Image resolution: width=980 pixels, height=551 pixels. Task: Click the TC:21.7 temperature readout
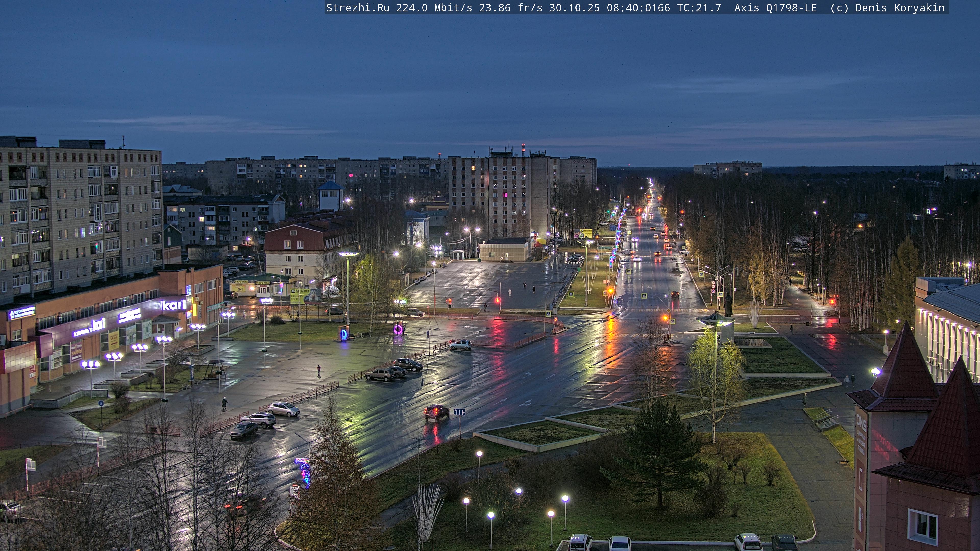tap(699, 8)
